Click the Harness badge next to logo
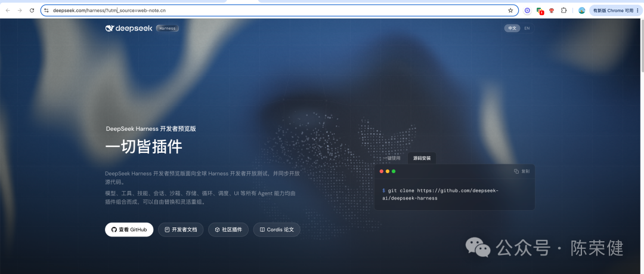 [167, 29]
